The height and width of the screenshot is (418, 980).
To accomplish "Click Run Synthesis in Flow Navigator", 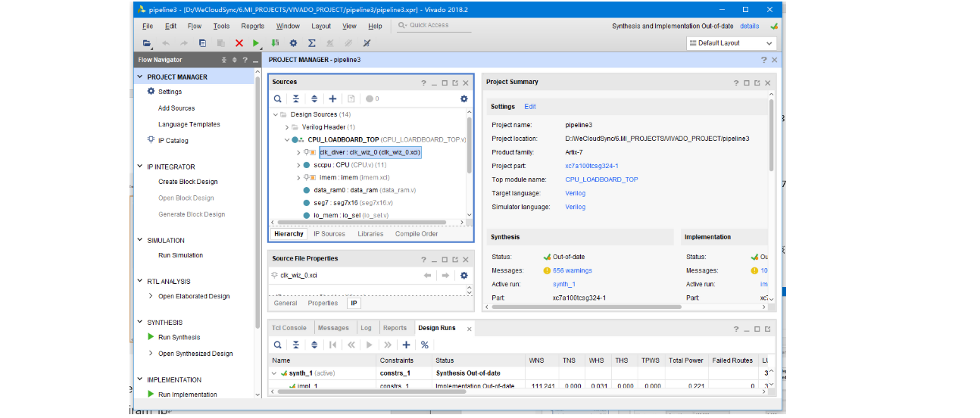I will pos(179,337).
